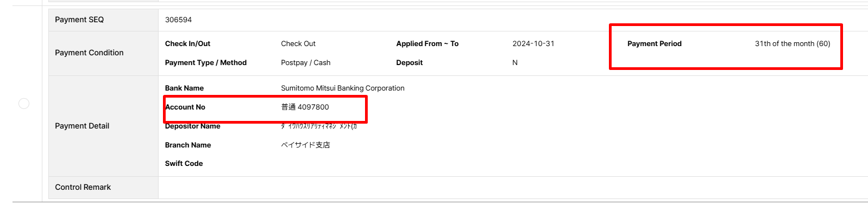Click the branch name ベイサイド支店

click(305, 145)
